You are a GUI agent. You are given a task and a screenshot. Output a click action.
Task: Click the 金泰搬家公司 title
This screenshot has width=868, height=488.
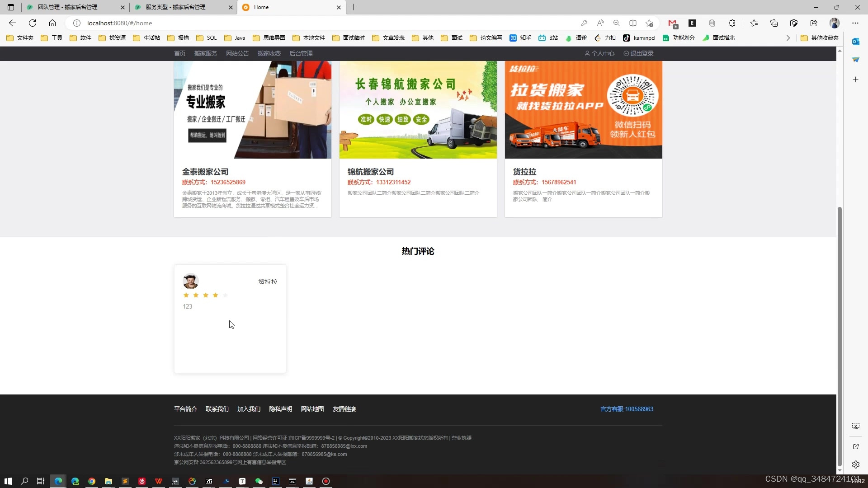(x=205, y=172)
